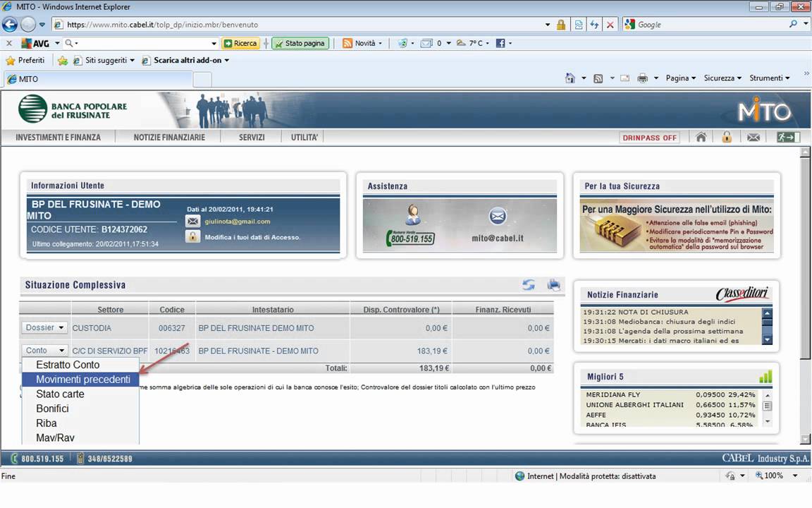Click the IE Home icon in command bar
812x508 pixels.
[570, 78]
